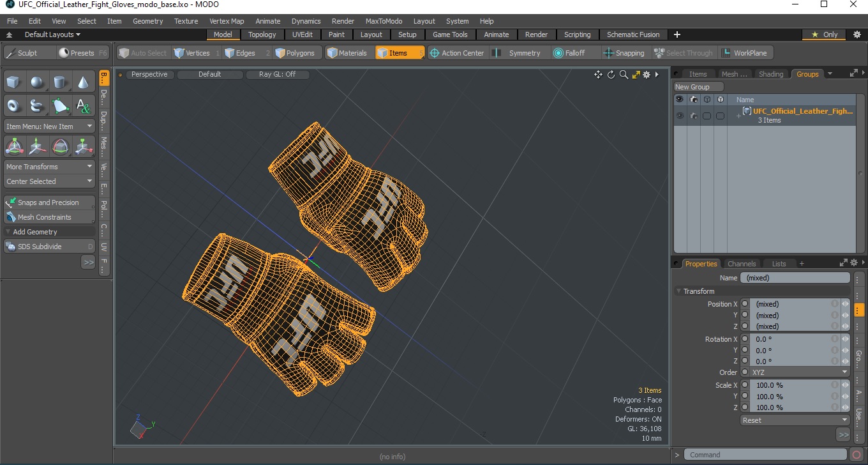Toggle Scale X keyframe circle

pyautogui.click(x=745, y=385)
